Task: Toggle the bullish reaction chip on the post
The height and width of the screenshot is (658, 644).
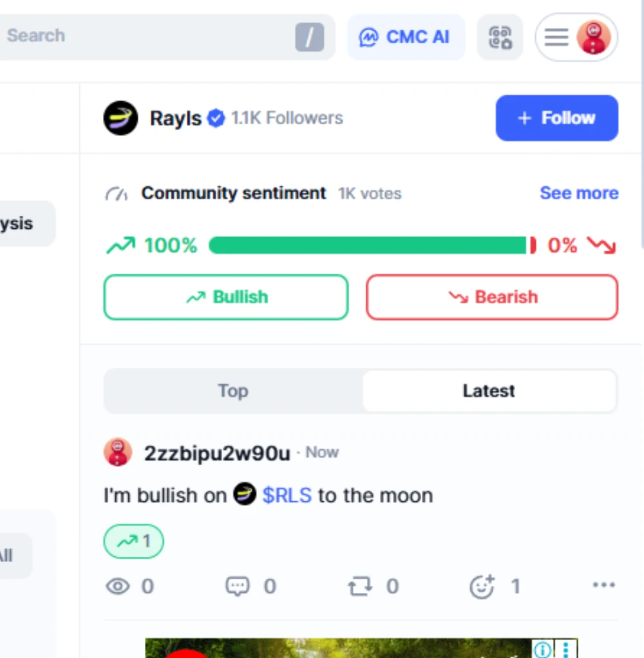Action: point(134,541)
